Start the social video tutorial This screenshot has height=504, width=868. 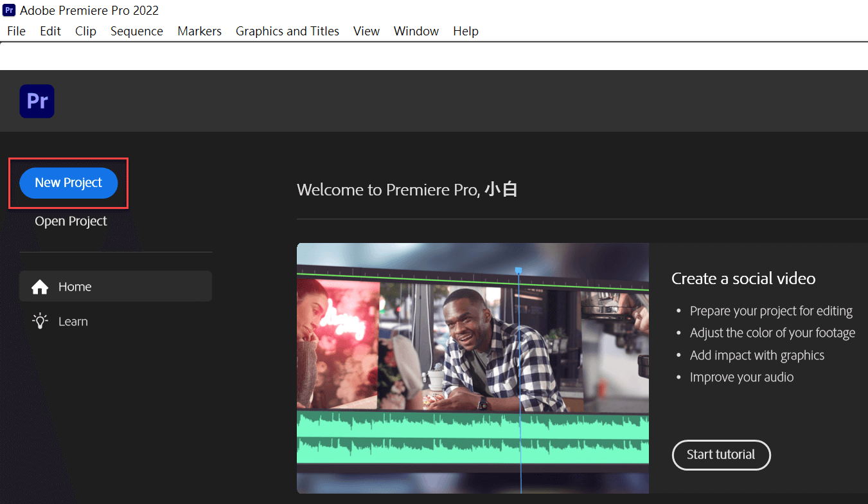coord(721,455)
